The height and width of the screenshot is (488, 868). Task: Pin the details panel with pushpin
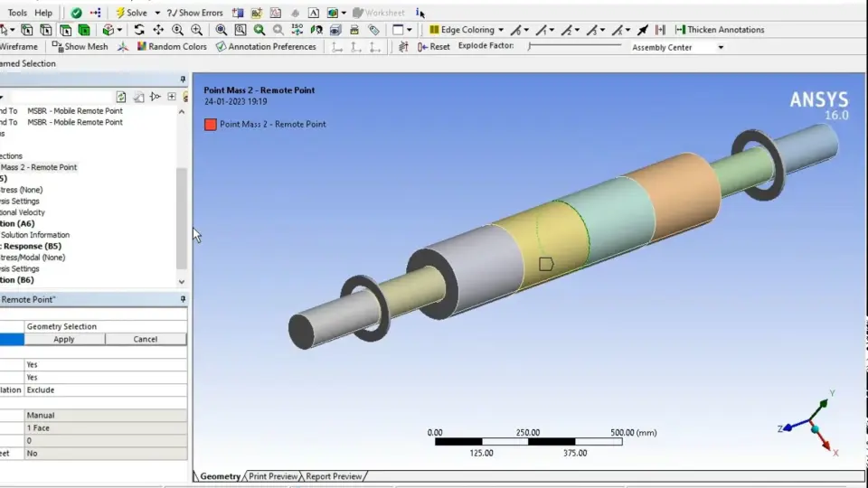[x=183, y=299]
